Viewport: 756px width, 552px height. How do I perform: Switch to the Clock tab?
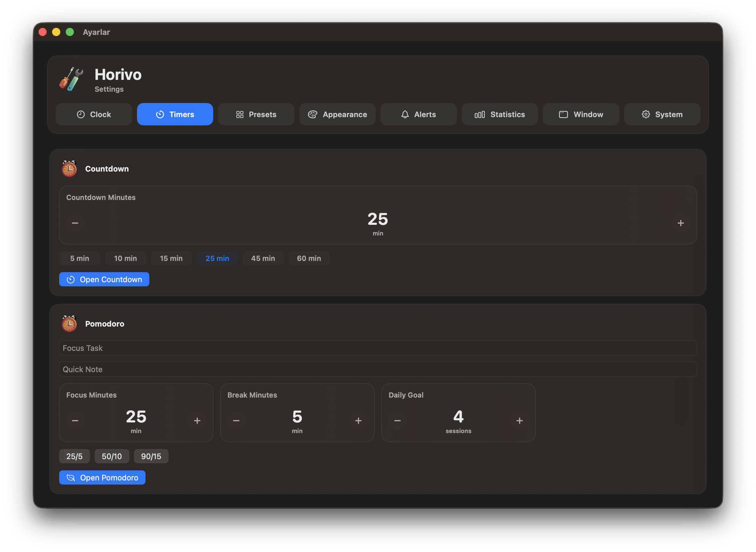93,114
